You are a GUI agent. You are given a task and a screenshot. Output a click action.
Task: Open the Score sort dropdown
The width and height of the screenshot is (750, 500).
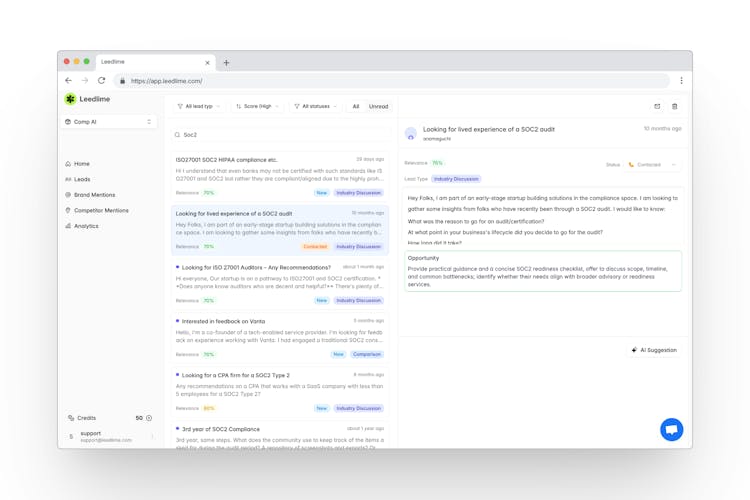pyautogui.click(x=258, y=106)
